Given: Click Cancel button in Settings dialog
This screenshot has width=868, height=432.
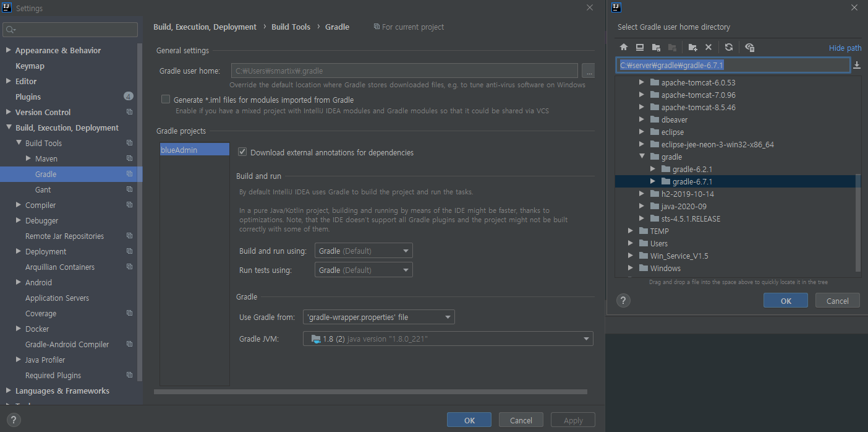Looking at the screenshot, I should pyautogui.click(x=521, y=420).
